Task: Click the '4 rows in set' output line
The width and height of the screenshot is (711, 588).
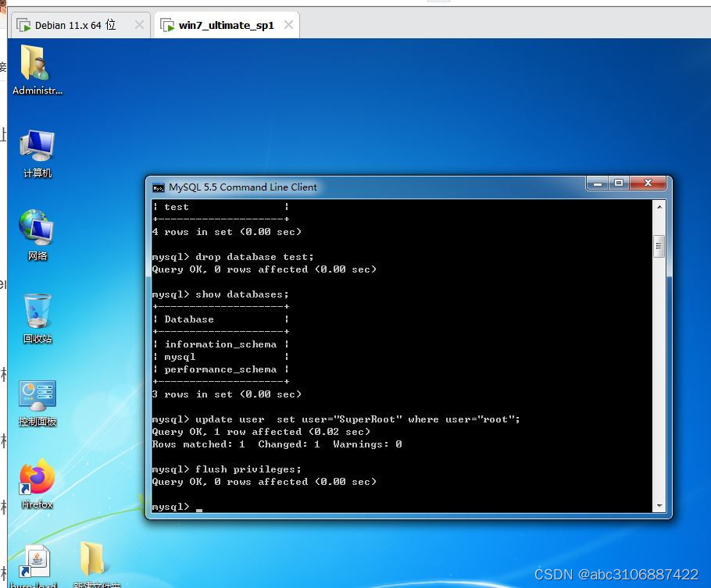Action: [x=227, y=232]
